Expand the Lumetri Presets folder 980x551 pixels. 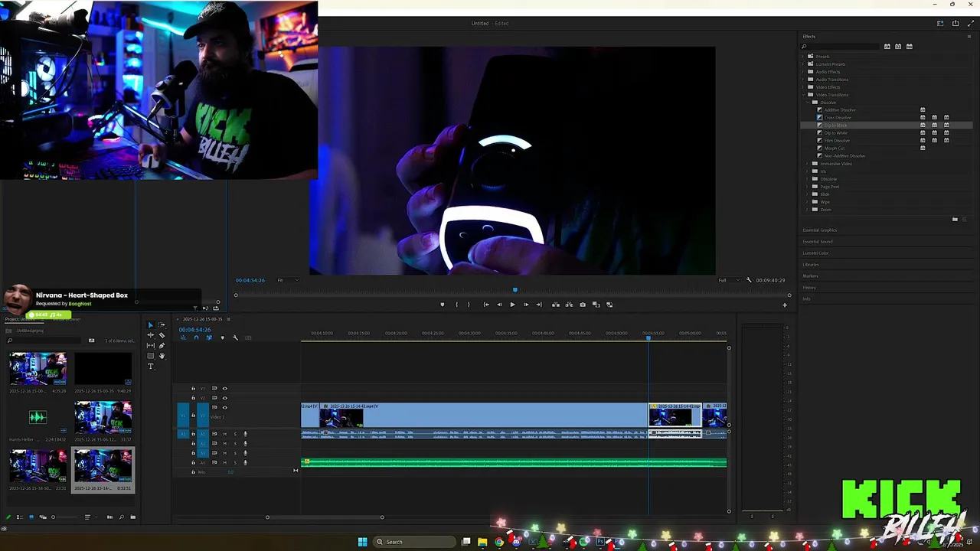(x=802, y=64)
